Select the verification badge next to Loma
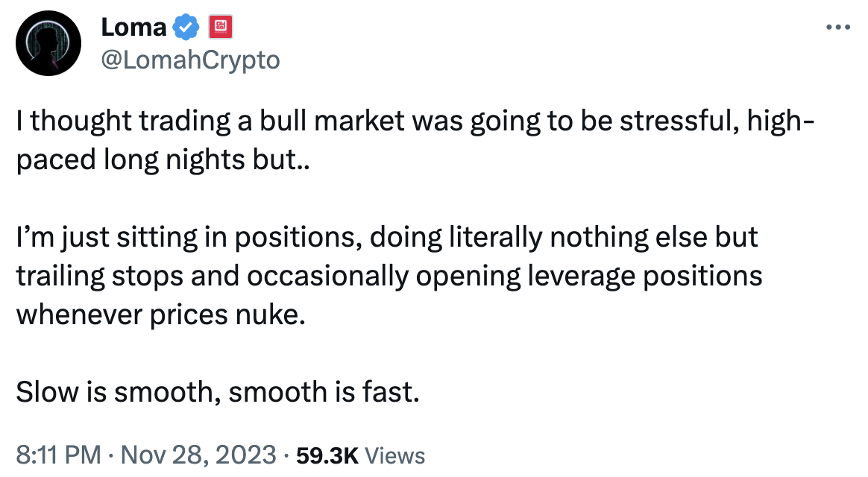Screen dimensions: 868x477 185,27
